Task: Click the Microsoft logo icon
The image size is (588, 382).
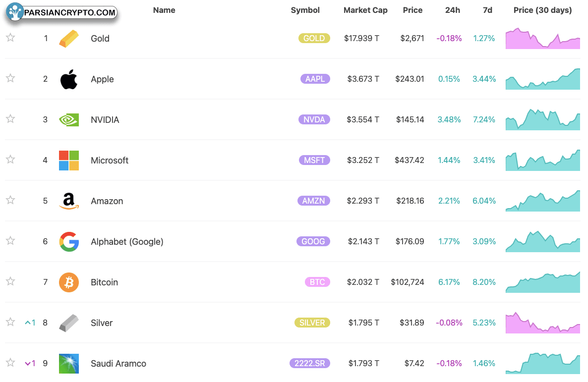Action: tap(69, 161)
